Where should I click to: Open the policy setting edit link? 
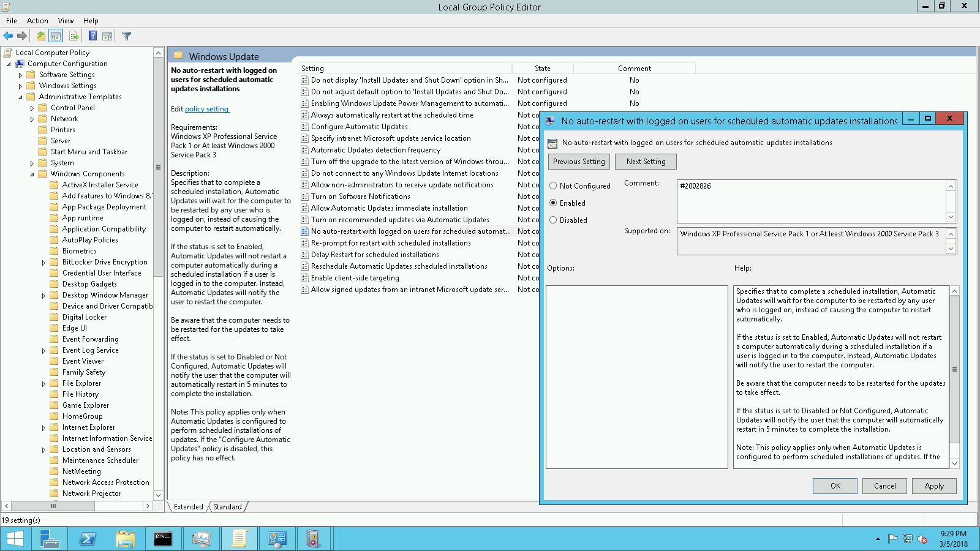pyautogui.click(x=207, y=108)
